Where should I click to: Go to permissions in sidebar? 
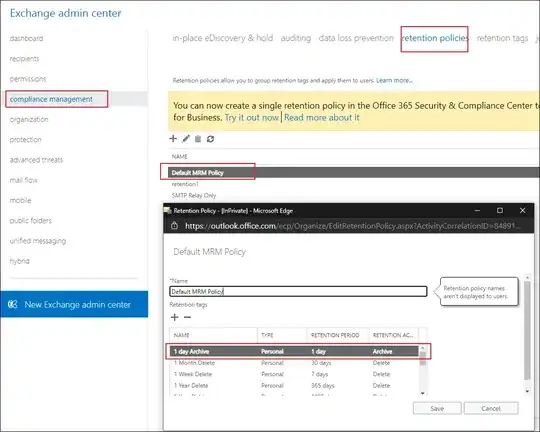(x=28, y=79)
